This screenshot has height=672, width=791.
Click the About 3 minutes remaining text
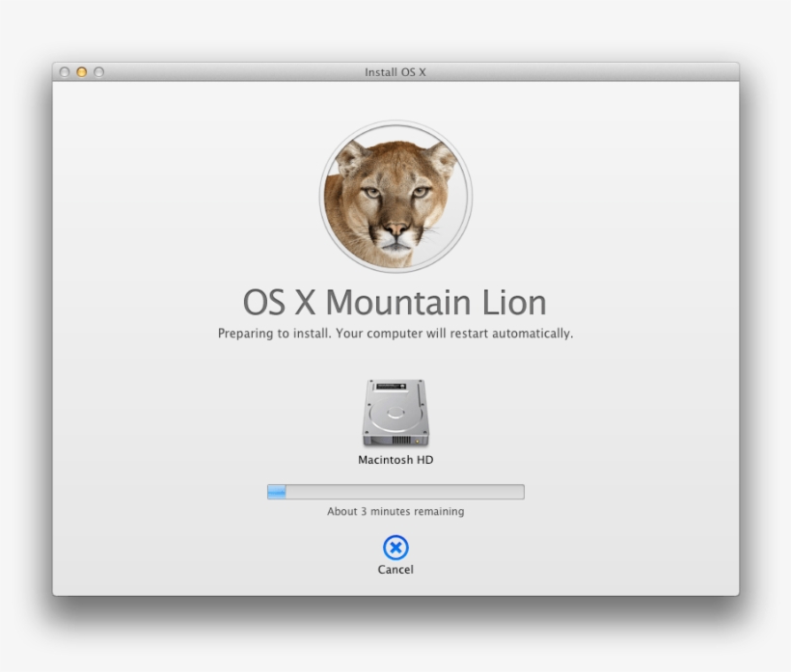(x=395, y=511)
